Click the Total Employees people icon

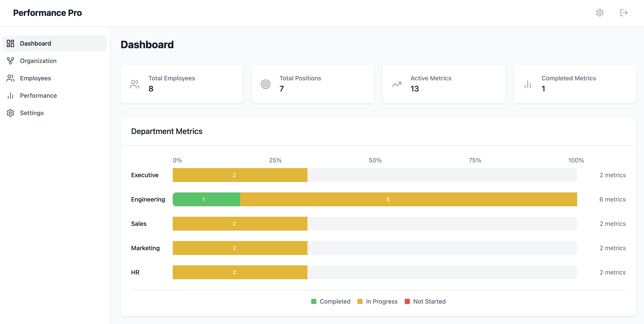[135, 84]
